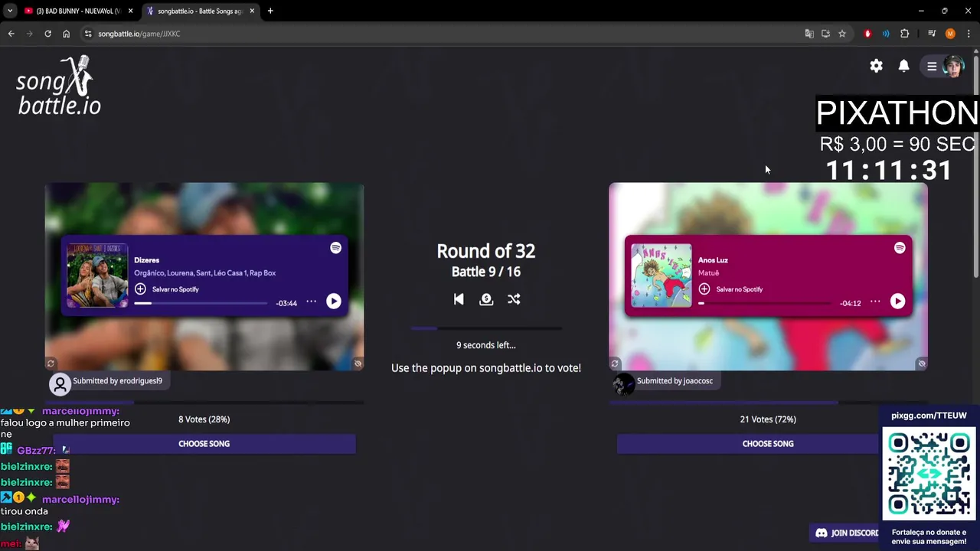Bookmark this page with the star

842,34
